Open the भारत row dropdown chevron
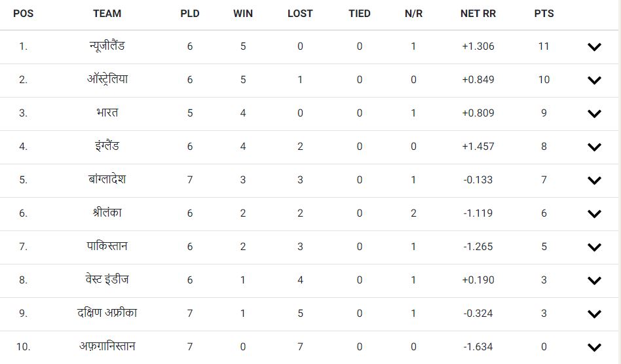 pos(594,113)
